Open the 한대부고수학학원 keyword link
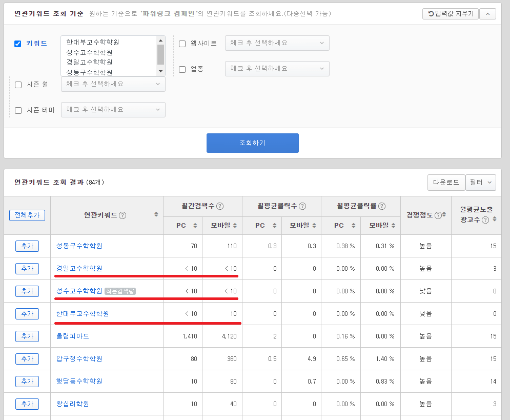Image resolution: width=510 pixels, height=420 pixels. 83,314
